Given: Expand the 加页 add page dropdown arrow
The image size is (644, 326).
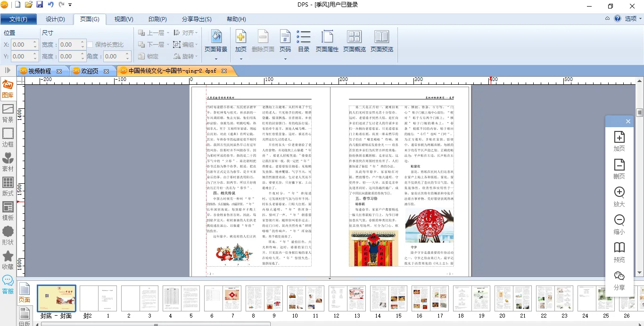Looking at the screenshot, I should [241, 59].
